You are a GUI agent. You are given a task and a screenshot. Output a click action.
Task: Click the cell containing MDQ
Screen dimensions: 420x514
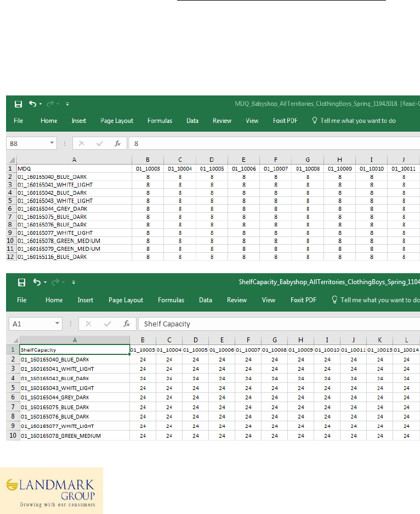pyautogui.click(x=75, y=168)
